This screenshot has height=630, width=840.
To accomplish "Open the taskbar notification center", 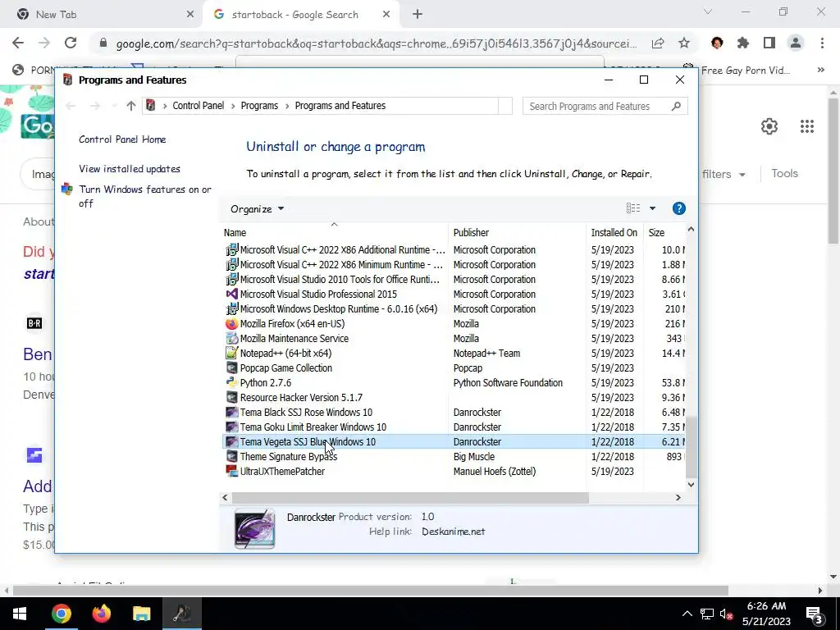I will point(814,614).
